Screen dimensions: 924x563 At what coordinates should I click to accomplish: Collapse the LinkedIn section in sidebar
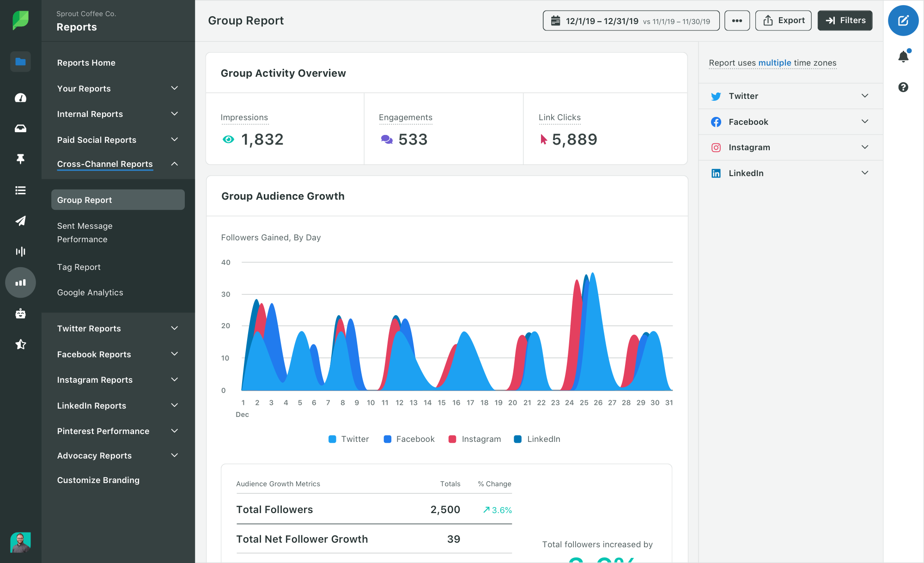[x=865, y=173]
